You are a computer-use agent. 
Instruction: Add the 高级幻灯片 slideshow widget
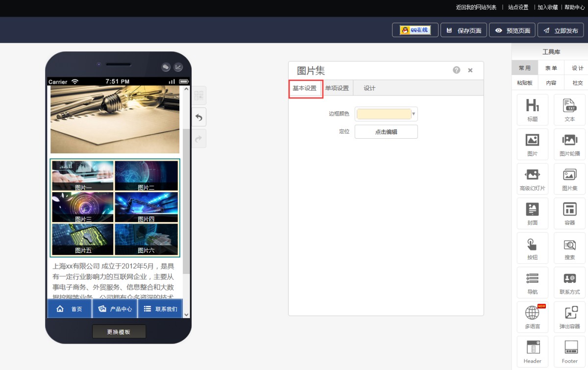[532, 175]
